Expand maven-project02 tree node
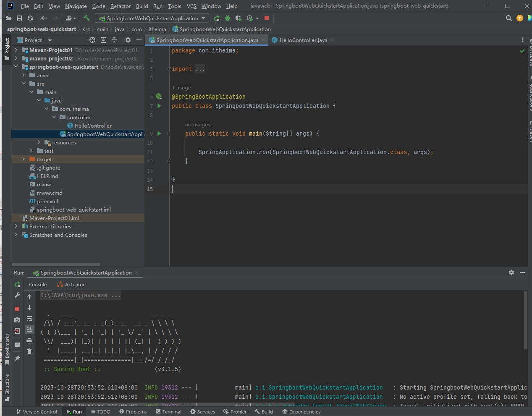This screenshot has width=532, height=416. coord(16,58)
